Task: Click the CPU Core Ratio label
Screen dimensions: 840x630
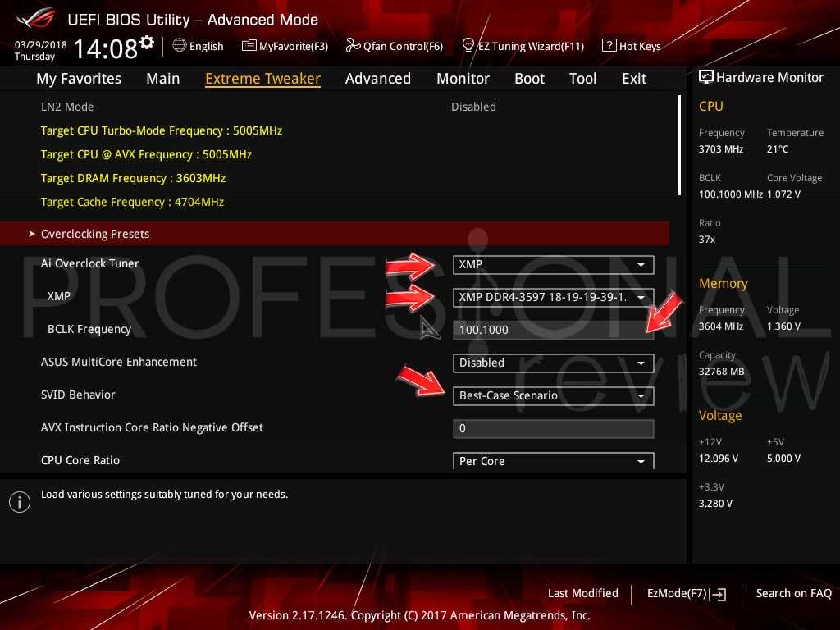Action: [80, 461]
